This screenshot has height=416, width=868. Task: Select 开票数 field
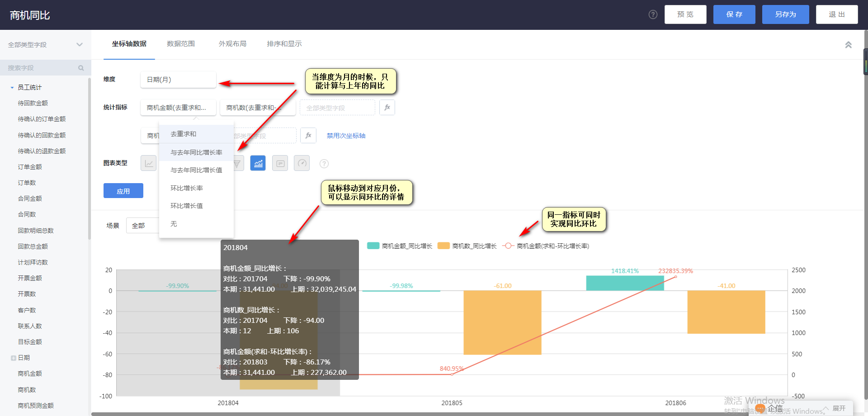pos(27,294)
